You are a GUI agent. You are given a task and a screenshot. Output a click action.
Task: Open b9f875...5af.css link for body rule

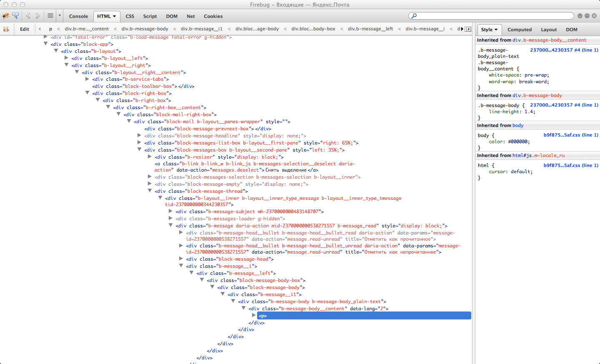pyautogui.click(x=571, y=135)
